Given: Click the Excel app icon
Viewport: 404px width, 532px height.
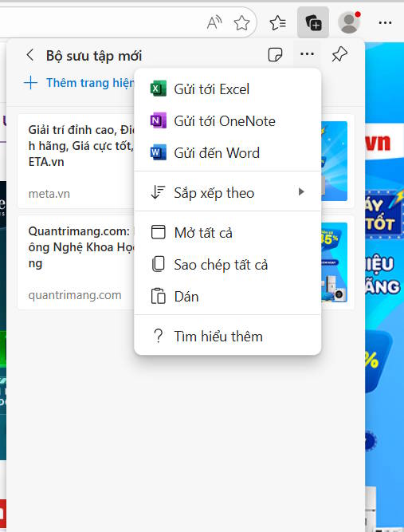Looking at the screenshot, I should 159,89.
